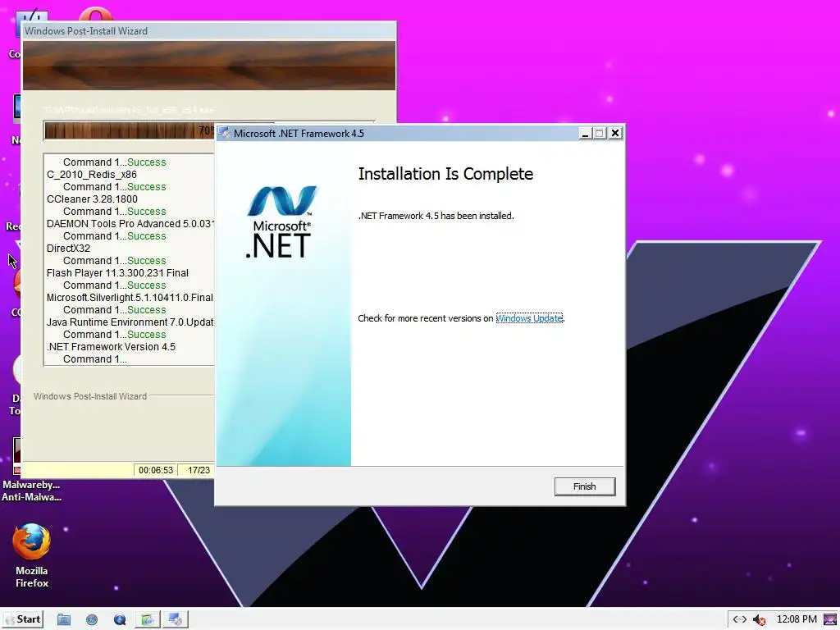Viewport: 840px width, 630px height.
Task: Click the elapsed time 00:06:53 status cell
Action: tap(155, 470)
